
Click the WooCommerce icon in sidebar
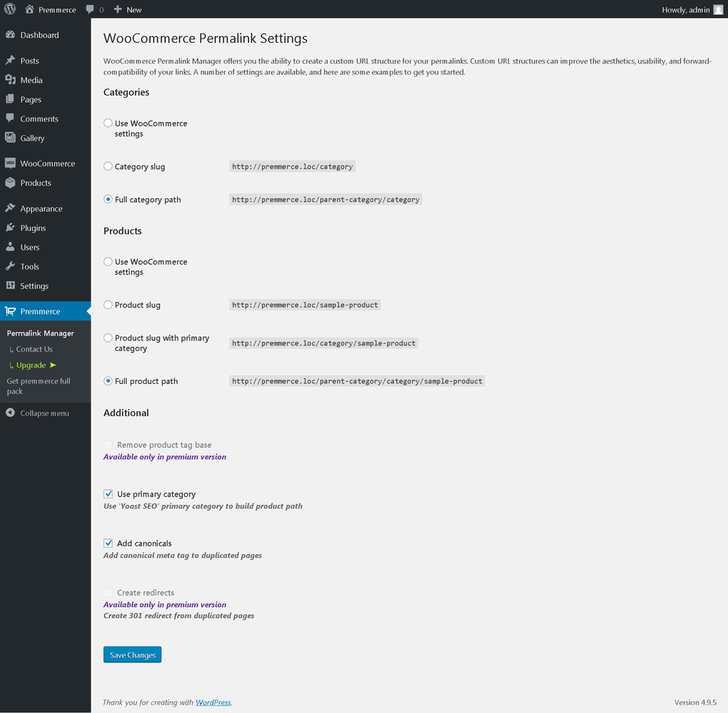click(x=10, y=163)
